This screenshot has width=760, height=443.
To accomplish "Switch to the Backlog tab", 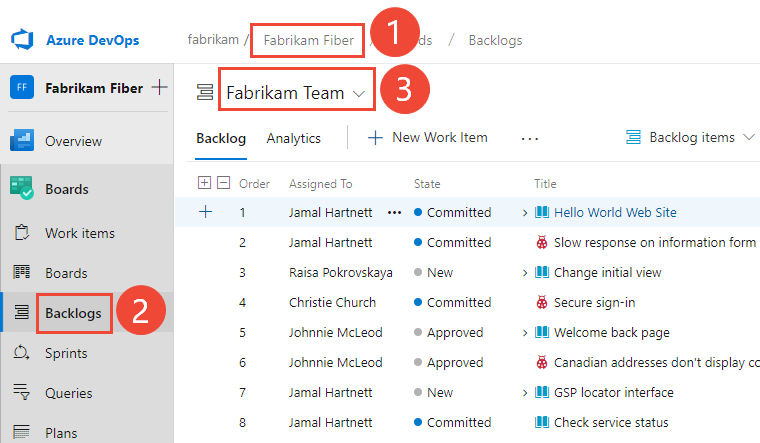I will click(221, 139).
